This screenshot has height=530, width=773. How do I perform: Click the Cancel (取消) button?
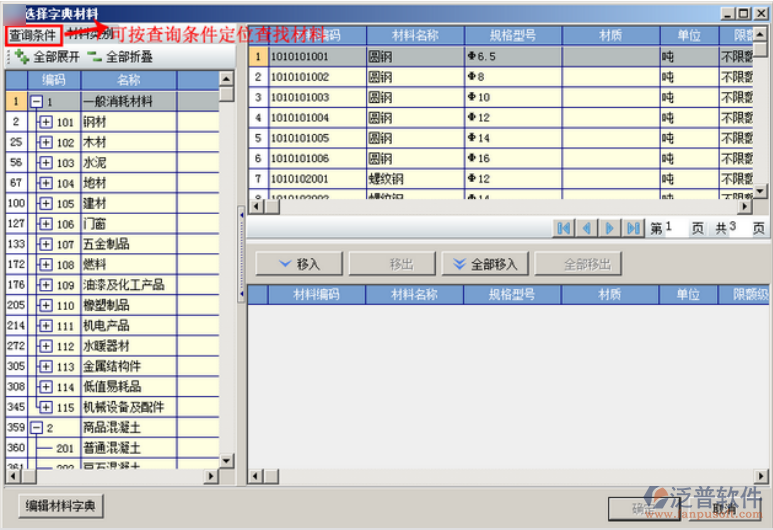(x=726, y=508)
